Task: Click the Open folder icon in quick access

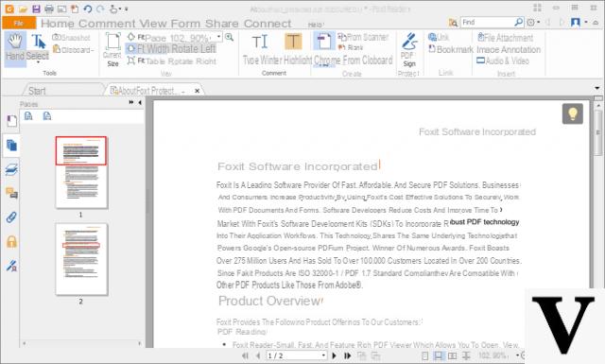Action: [x=23, y=9]
